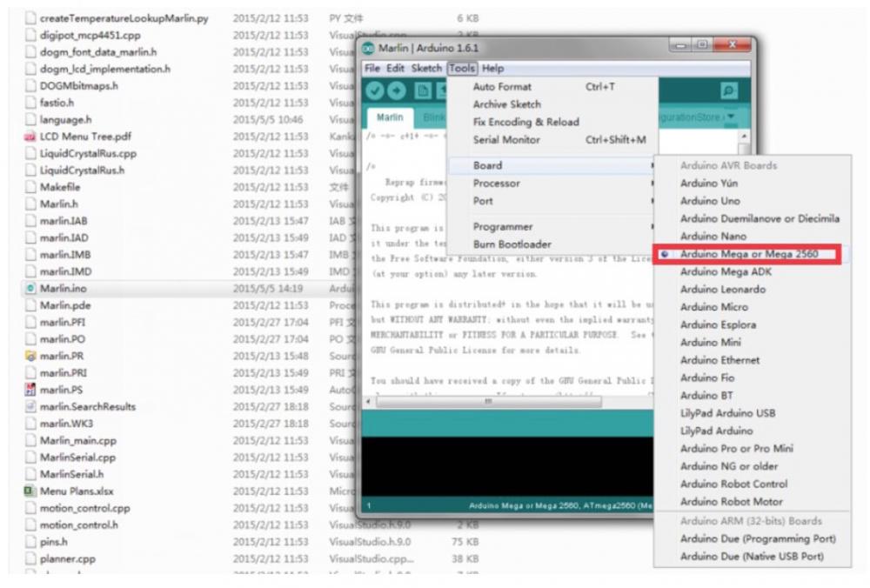Image resolution: width=870 pixels, height=588 pixels.
Task: Expand the Port submenu
Action: (552, 201)
